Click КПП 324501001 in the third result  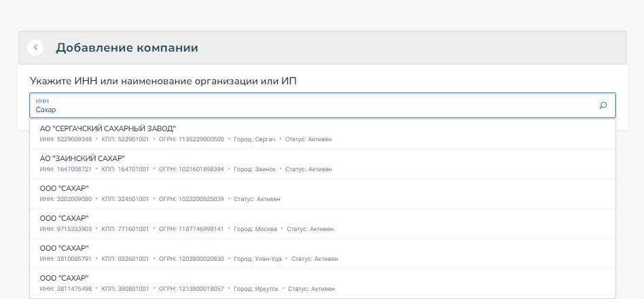pos(125,199)
